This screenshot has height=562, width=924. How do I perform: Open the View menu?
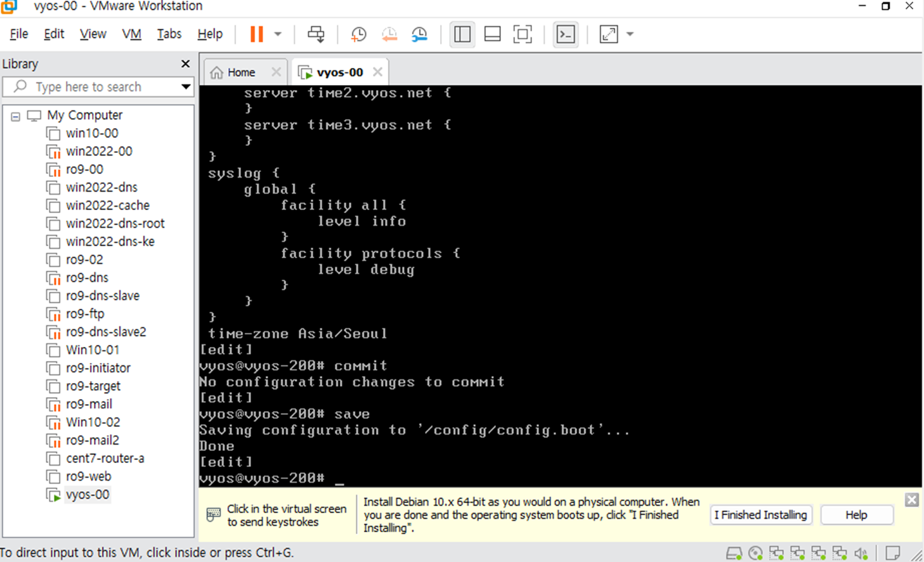pyautogui.click(x=93, y=34)
